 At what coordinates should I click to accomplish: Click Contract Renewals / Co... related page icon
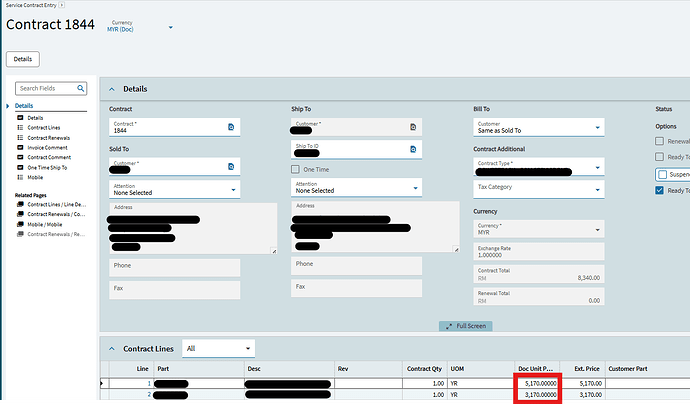tap(20, 214)
